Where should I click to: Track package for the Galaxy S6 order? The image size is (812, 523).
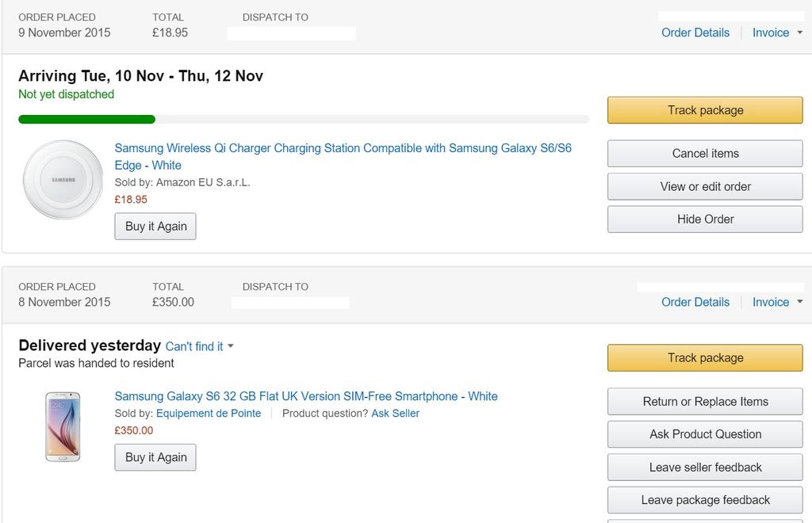click(705, 357)
